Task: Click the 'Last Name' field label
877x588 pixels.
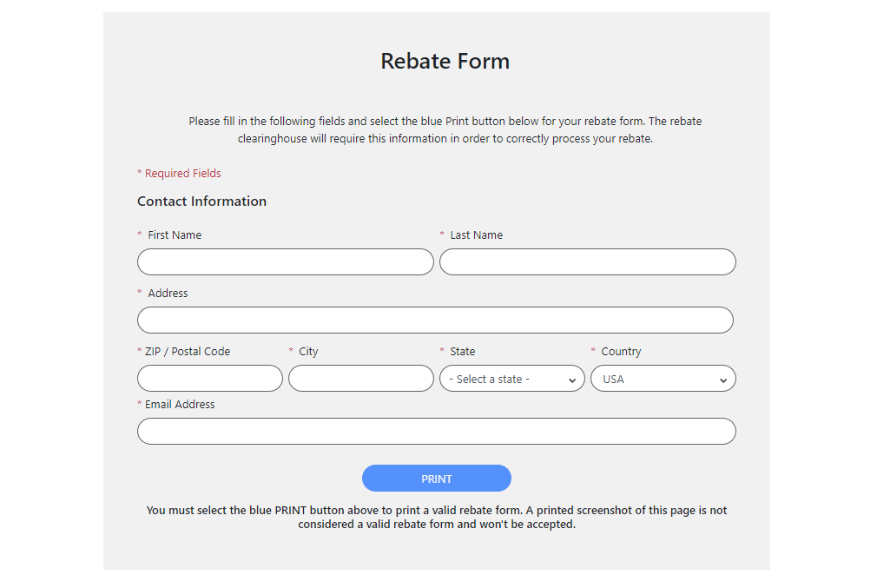Action: tap(476, 235)
